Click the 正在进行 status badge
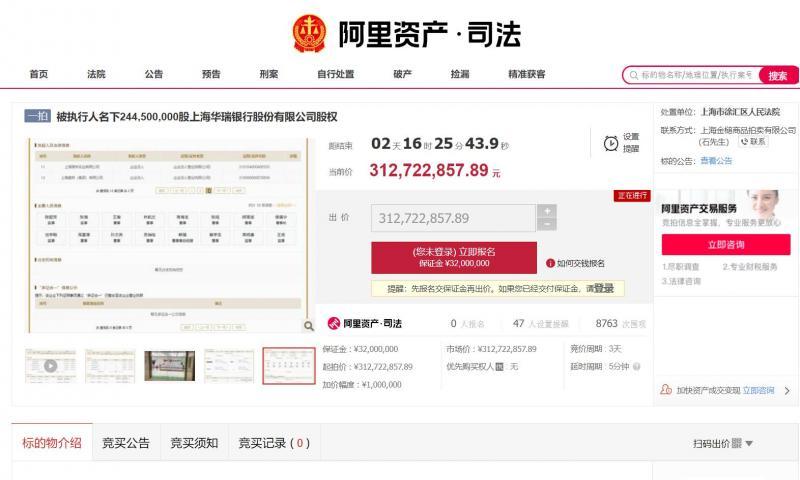Screen dimensions: 800x480 click(x=632, y=195)
